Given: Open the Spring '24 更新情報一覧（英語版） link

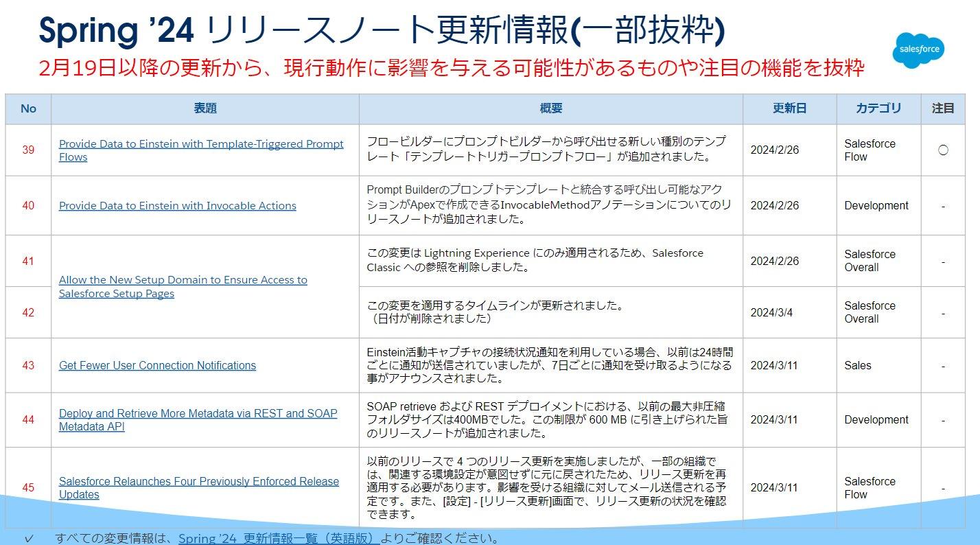Looking at the screenshot, I should (x=279, y=538).
